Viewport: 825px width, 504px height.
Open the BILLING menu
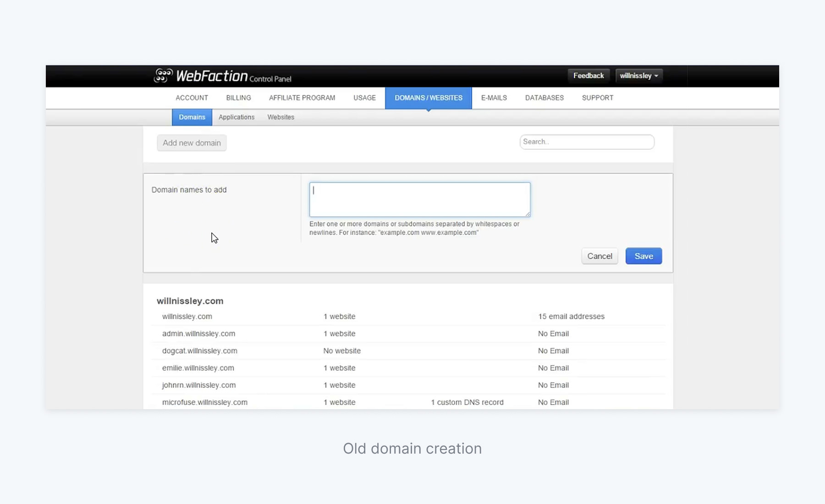click(238, 98)
